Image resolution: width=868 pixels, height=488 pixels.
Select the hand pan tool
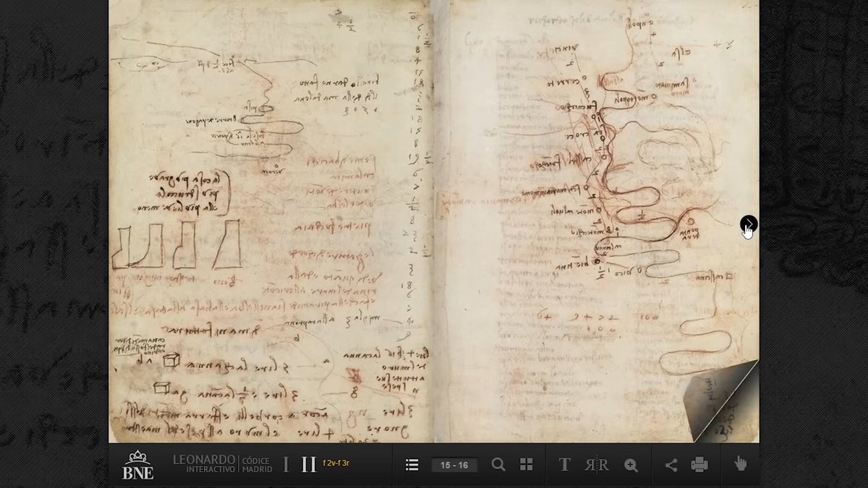741,464
